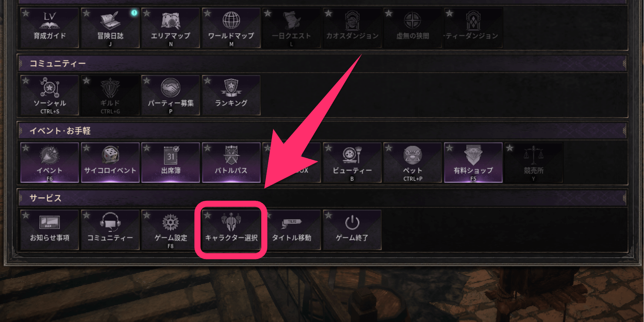
Task: Open the お知らせ事項 notice tile
Action: click(49, 229)
